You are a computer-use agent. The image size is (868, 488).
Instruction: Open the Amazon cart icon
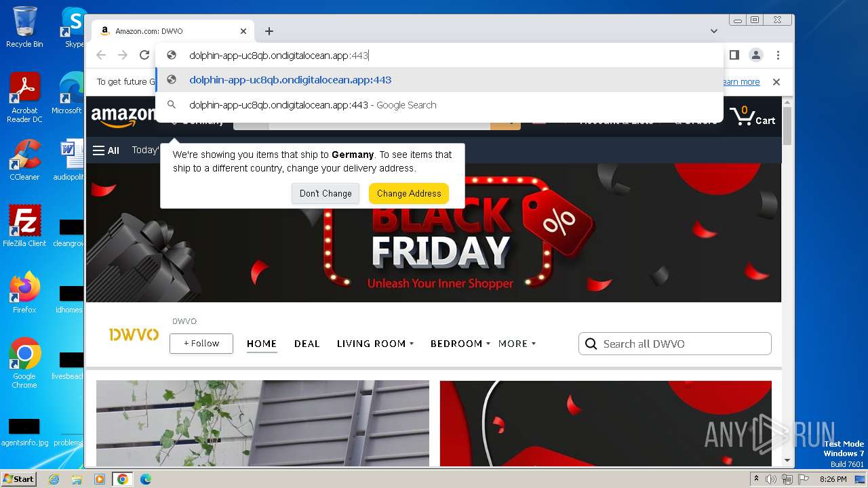tap(752, 117)
